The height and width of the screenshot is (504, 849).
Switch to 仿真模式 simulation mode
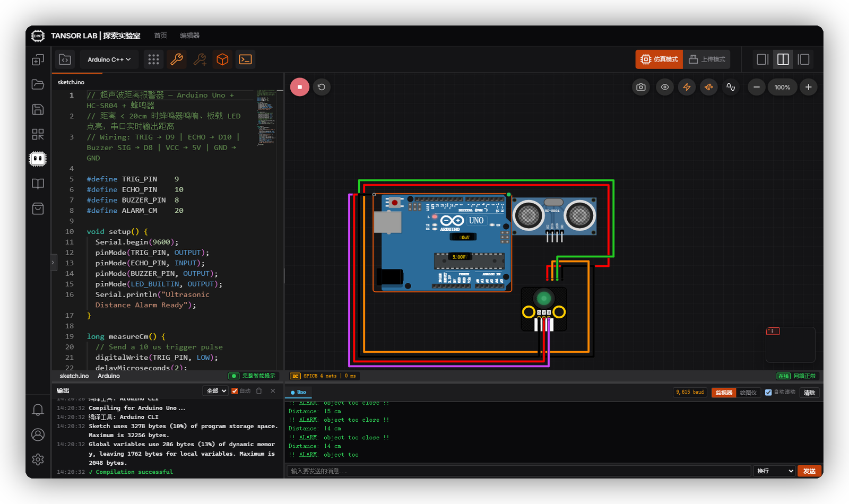tap(659, 59)
